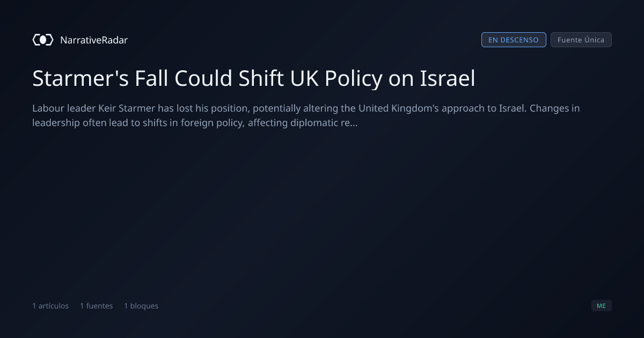The height and width of the screenshot is (338, 644).
Task: Select the 1 fuentes counter
Action: (x=97, y=306)
